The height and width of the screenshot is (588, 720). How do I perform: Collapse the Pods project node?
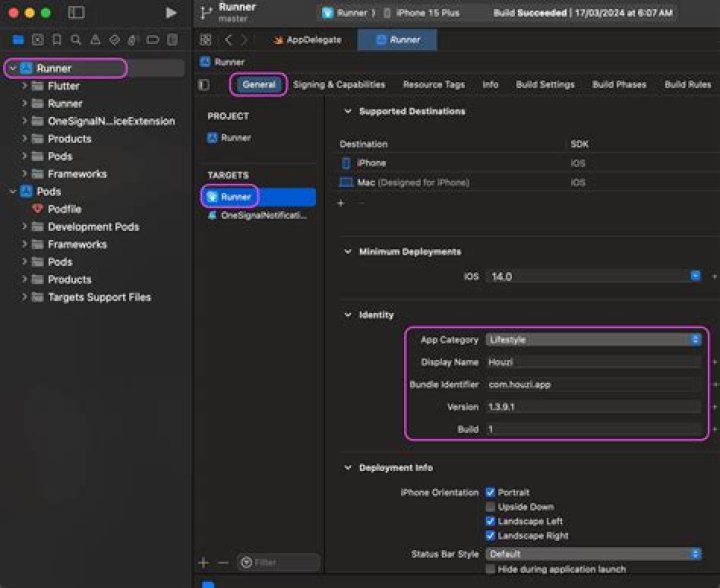pos(13,191)
